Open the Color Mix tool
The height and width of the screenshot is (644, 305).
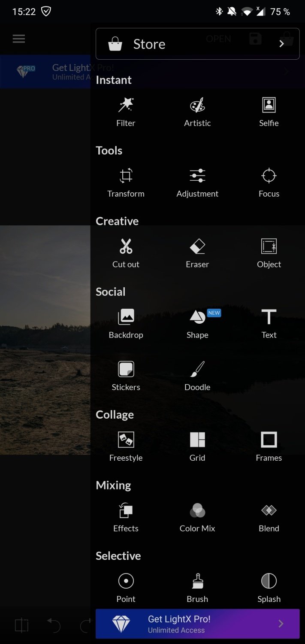[197, 517]
